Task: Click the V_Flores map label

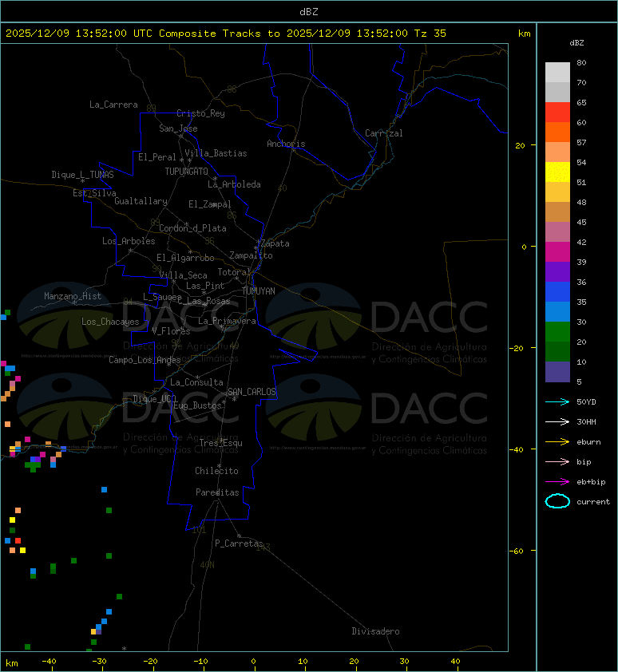Action: tap(171, 331)
